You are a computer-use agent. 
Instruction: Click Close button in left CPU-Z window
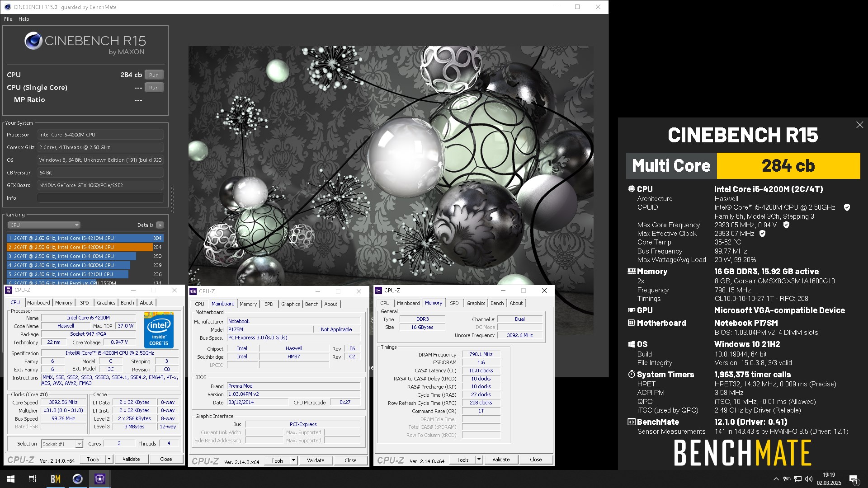coord(166,459)
